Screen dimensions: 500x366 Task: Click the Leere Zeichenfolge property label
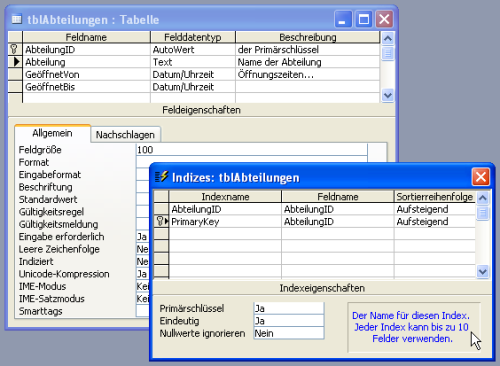(x=59, y=249)
